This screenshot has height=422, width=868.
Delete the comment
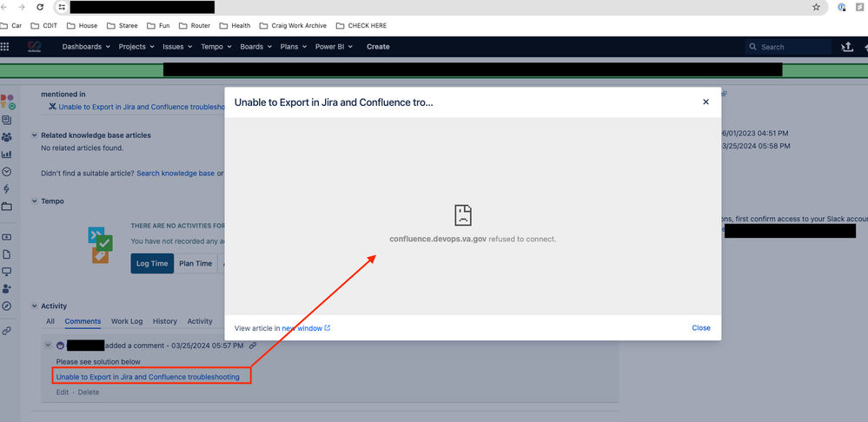(x=89, y=392)
